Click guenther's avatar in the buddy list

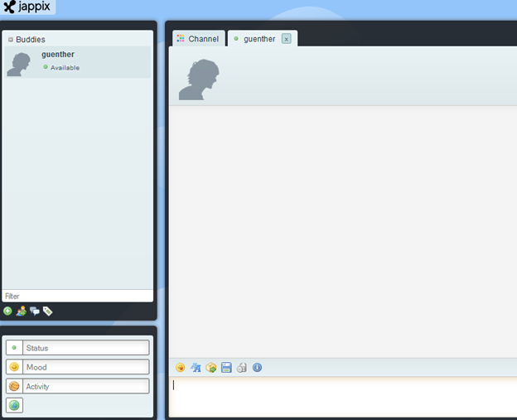[x=19, y=65]
